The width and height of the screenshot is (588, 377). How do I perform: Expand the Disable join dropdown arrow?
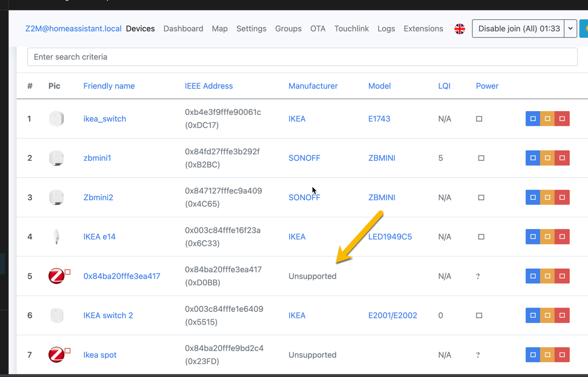[x=570, y=29]
